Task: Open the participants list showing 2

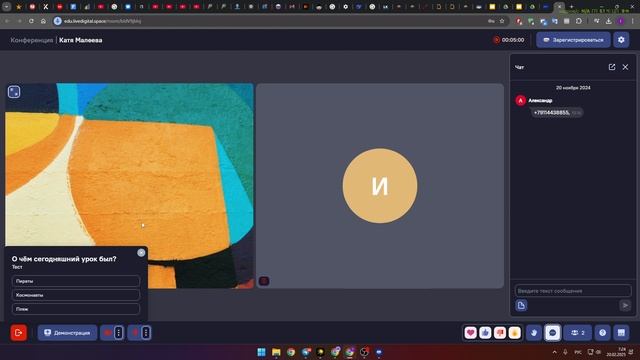Action: pos(578,333)
